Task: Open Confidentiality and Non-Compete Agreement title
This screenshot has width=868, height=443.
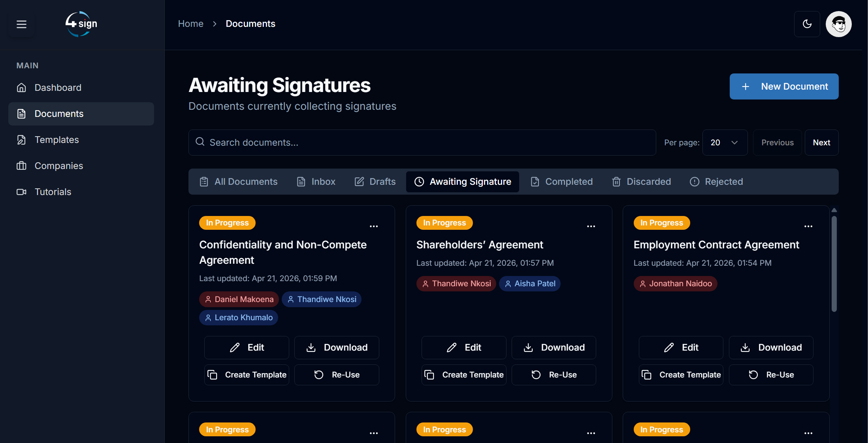Action: (x=283, y=252)
